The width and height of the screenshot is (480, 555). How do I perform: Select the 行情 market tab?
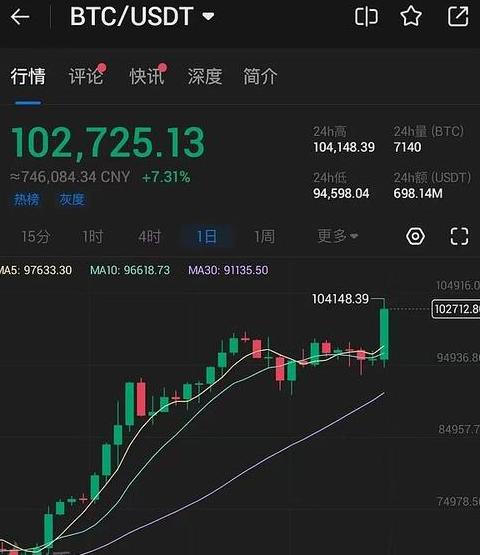(28, 76)
